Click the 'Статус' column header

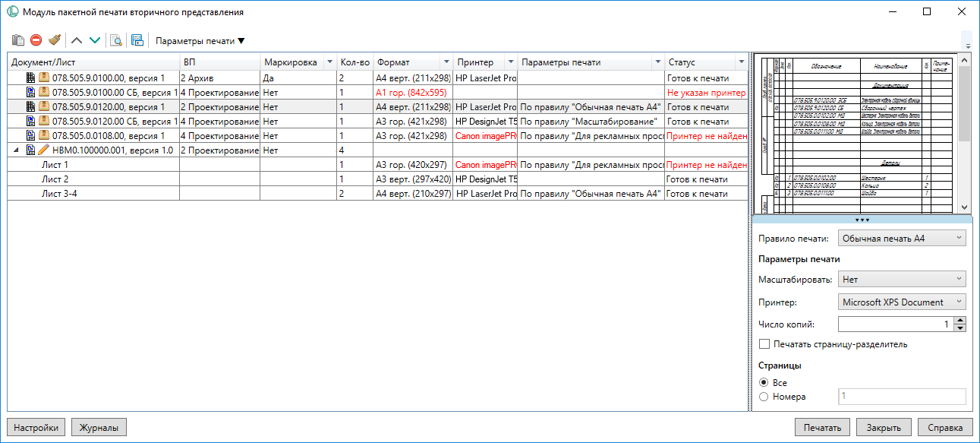coord(698,62)
